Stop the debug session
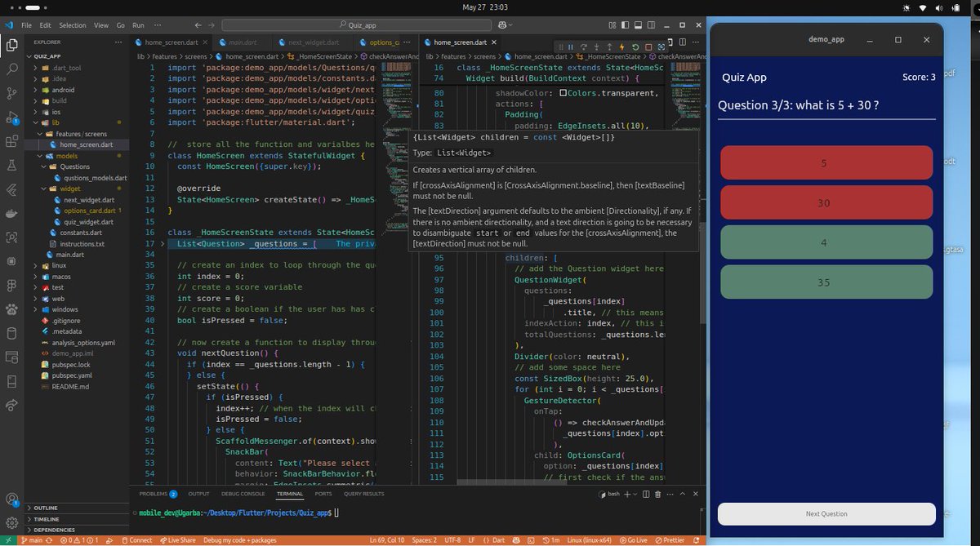The width and height of the screenshot is (980, 546). point(648,47)
